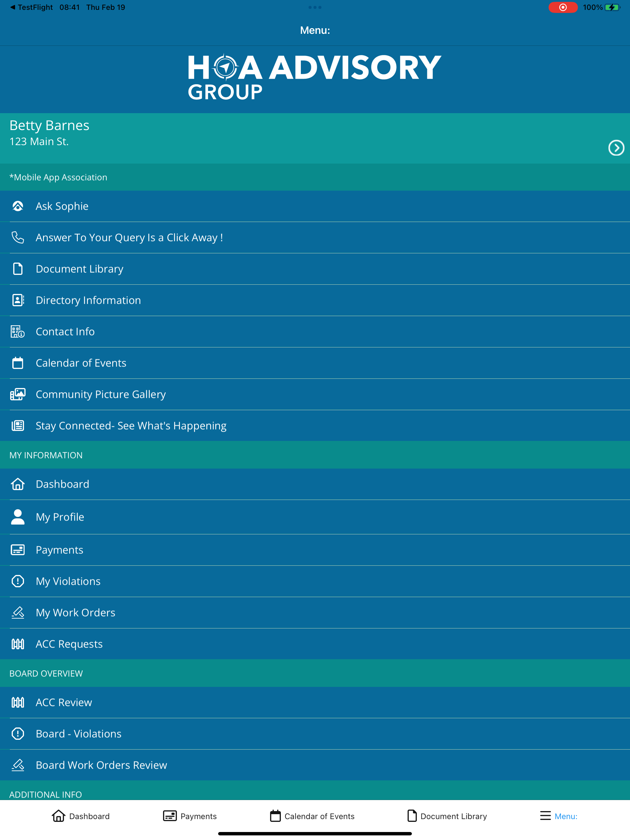
Task: Open Stay Connected- See What's Happening
Action: pos(315,426)
